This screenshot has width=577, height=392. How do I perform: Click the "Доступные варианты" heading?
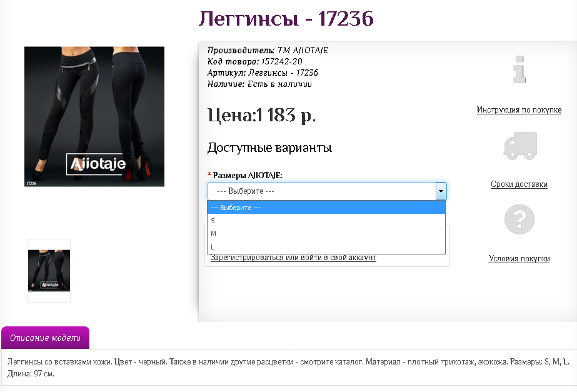pyautogui.click(x=269, y=148)
